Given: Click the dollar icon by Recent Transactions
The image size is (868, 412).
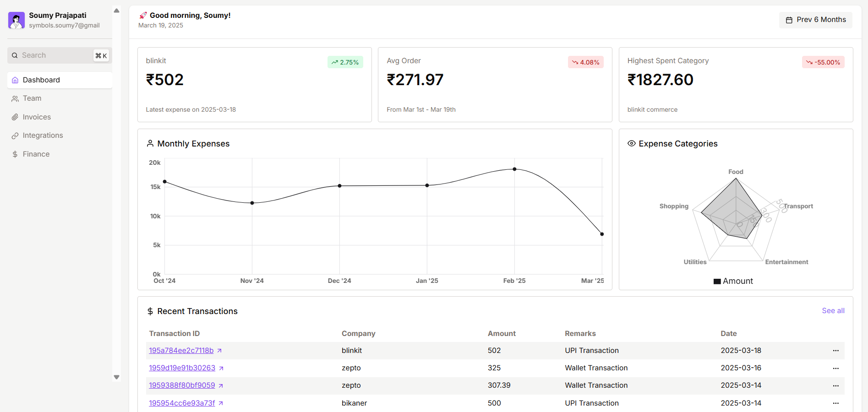Looking at the screenshot, I should 150,311.
